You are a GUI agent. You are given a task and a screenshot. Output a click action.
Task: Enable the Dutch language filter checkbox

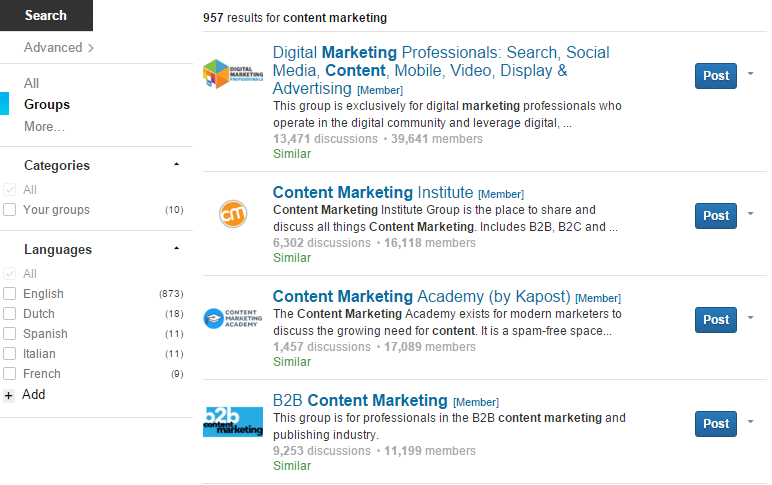(x=10, y=314)
